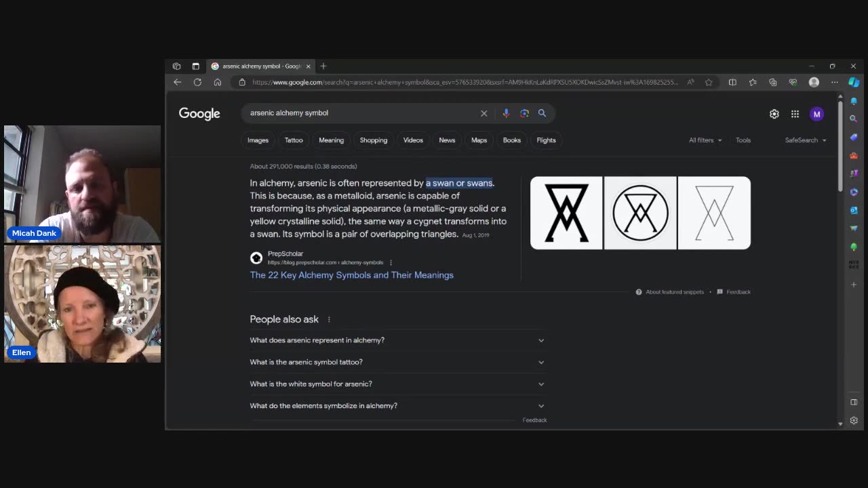Open Google account M avatar
Viewport: 868px width, 488px height.
point(816,114)
